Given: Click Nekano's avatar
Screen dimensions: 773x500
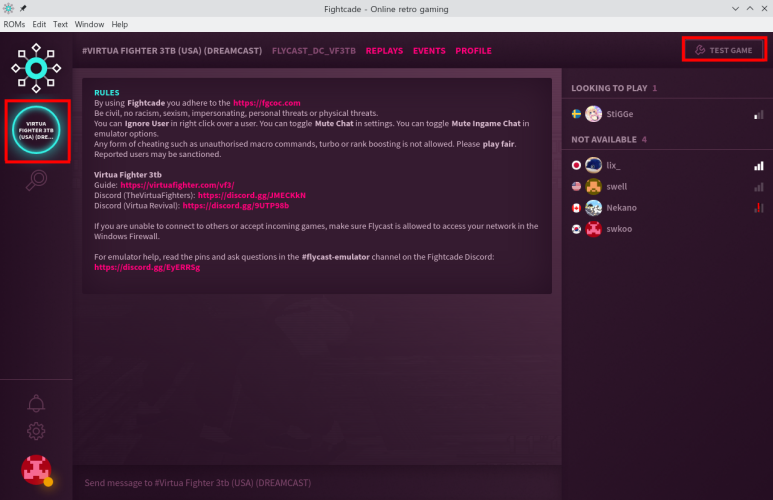Looking at the screenshot, I should point(594,208).
